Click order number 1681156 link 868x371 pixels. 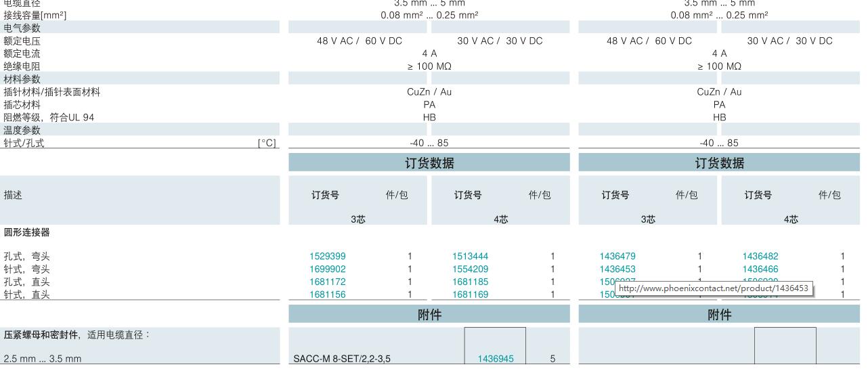[327, 294]
